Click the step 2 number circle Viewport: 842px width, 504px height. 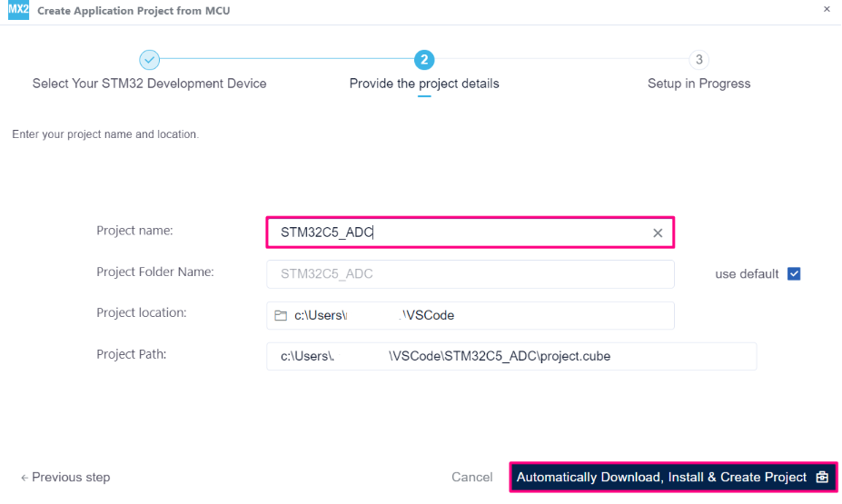(x=424, y=60)
